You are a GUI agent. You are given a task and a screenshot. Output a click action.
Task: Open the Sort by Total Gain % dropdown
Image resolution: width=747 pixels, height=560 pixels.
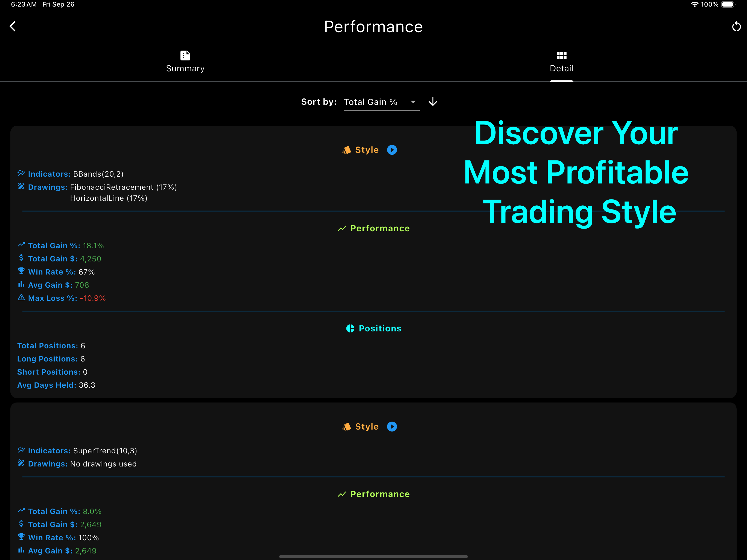[x=381, y=102]
